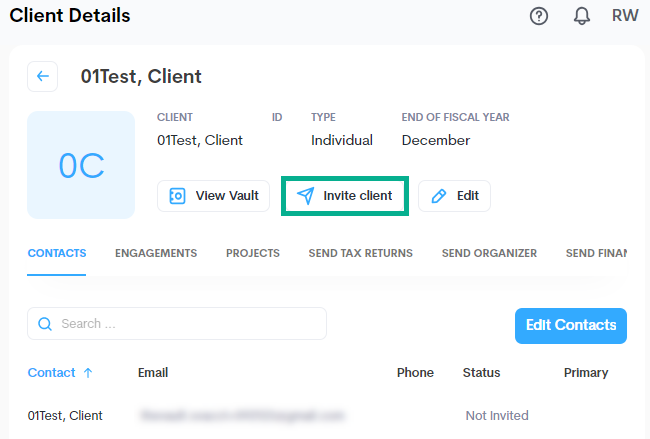Click the Email column header
Screen dimensions: 650x439
tap(153, 373)
